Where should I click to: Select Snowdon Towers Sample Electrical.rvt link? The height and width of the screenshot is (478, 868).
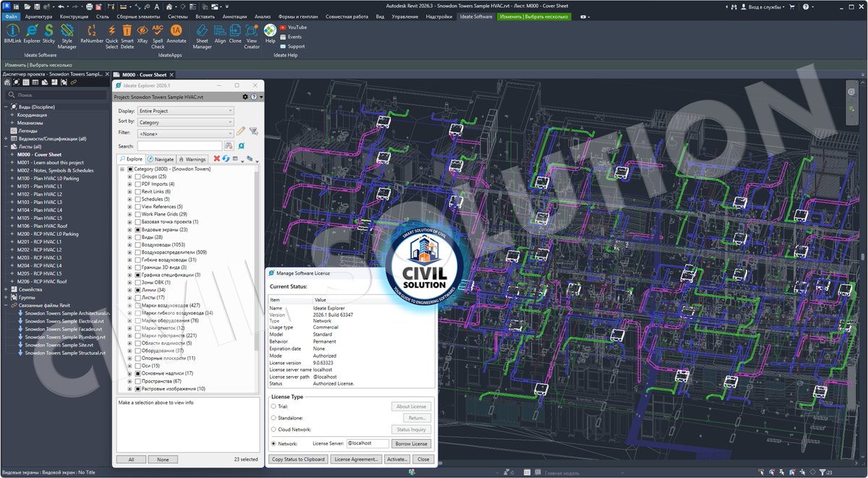(x=64, y=320)
